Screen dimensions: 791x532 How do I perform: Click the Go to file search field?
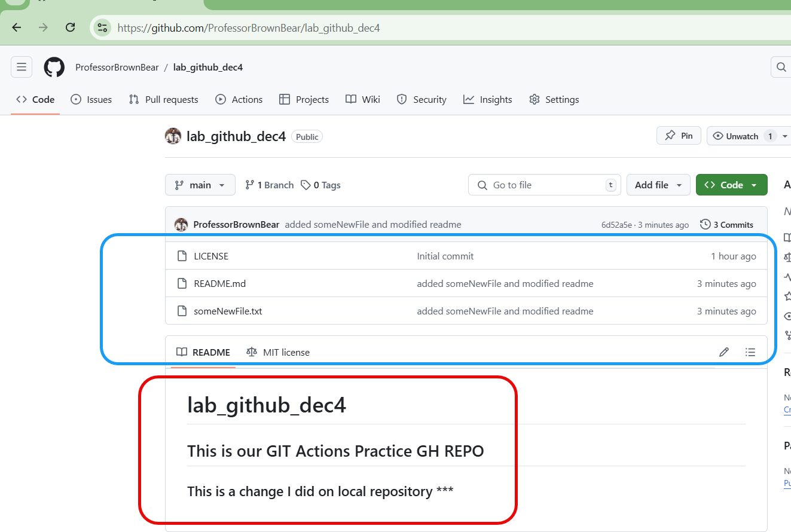click(544, 185)
